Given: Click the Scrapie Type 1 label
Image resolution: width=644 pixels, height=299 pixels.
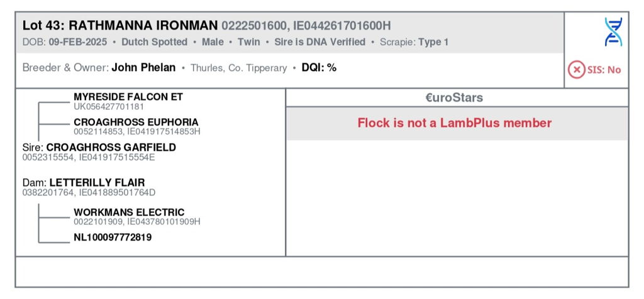Looking at the screenshot, I should [414, 42].
